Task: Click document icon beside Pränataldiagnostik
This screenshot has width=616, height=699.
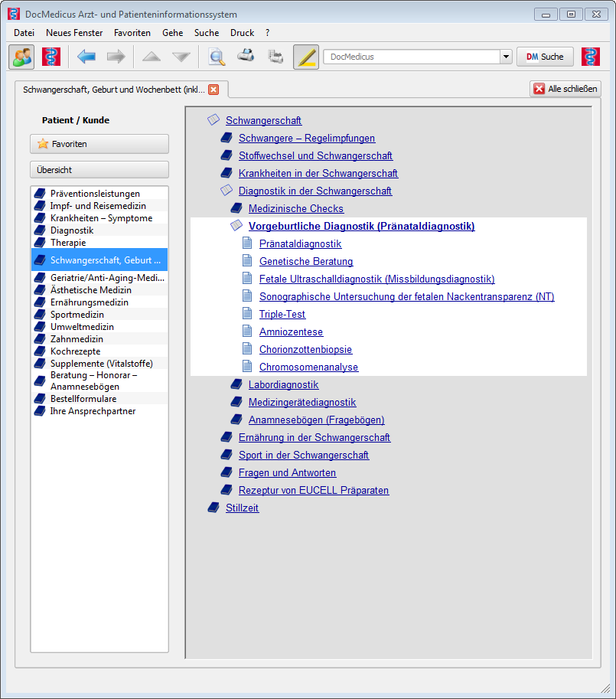Action: [x=247, y=243]
